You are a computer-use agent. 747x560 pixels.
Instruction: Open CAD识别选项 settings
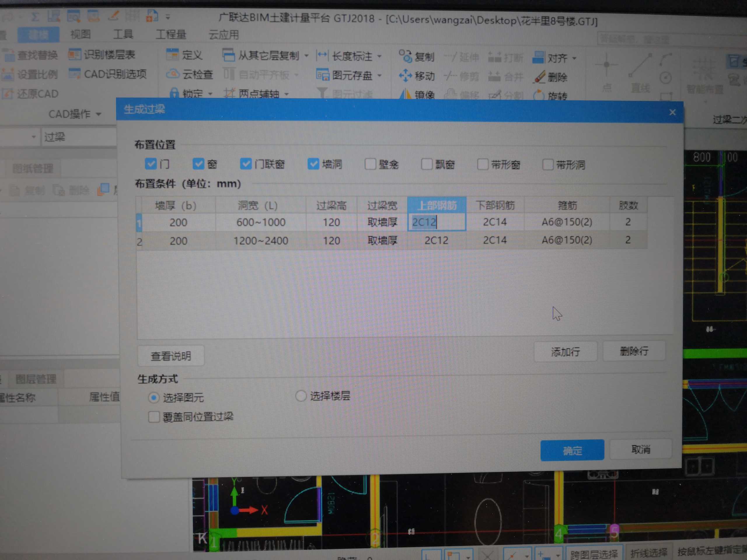pyautogui.click(x=107, y=74)
